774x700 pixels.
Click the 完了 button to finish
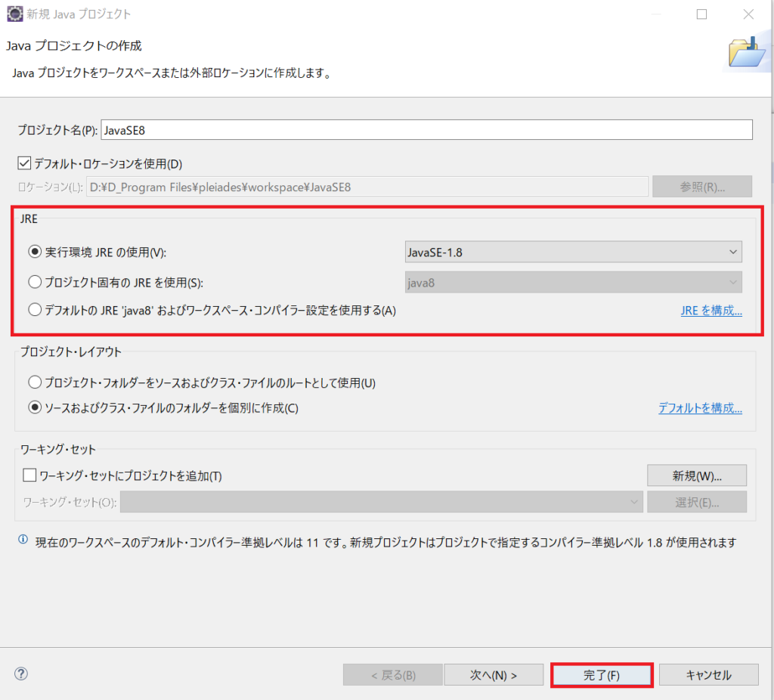602,674
